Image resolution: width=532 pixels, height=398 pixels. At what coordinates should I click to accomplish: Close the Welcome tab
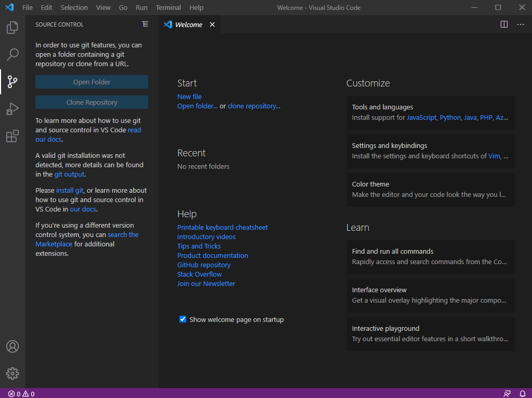(x=212, y=24)
